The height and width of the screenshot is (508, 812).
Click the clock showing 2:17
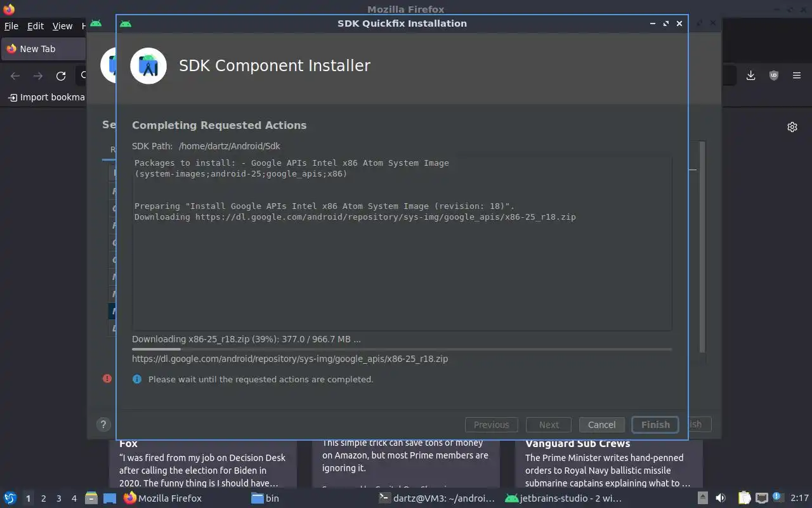pos(799,498)
